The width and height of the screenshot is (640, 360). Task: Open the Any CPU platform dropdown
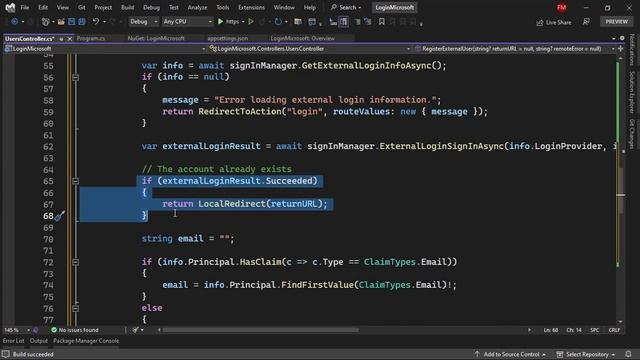[187, 22]
